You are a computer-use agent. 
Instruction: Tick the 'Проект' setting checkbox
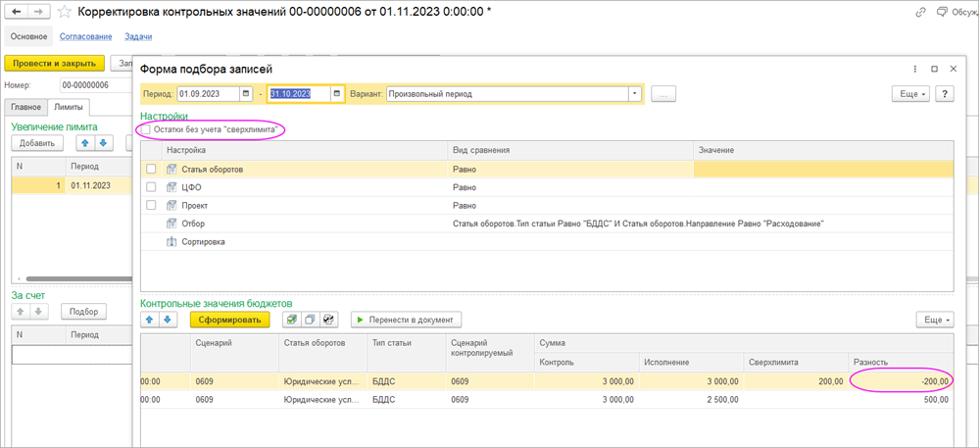click(x=151, y=206)
